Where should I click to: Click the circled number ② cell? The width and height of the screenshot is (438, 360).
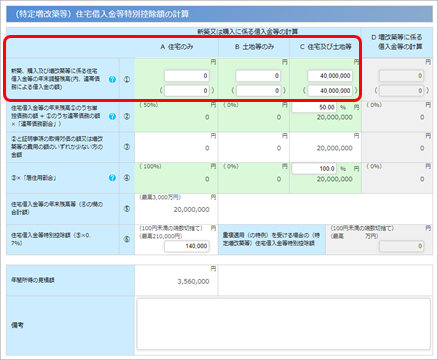click(x=127, y=116)
